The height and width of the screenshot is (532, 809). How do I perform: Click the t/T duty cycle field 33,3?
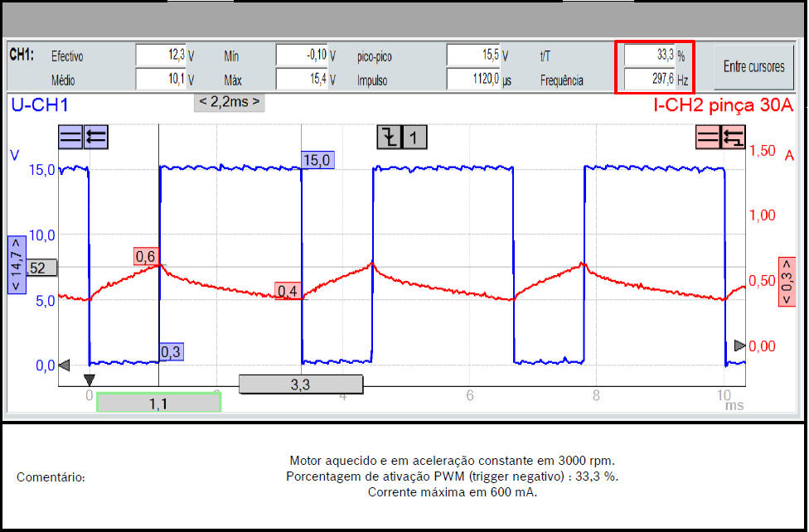coord(648,56)
